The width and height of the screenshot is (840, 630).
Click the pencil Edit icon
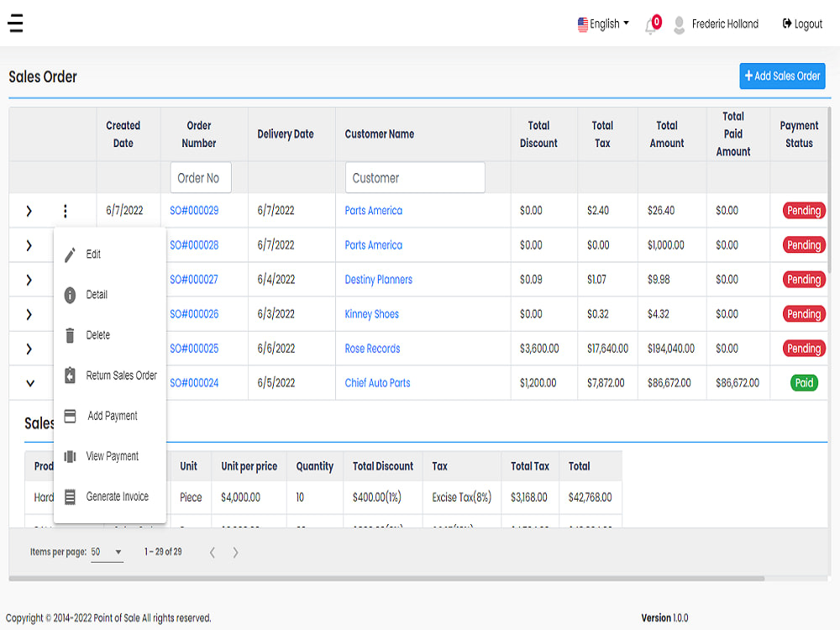pyautogui.click(x=71, y=255)
